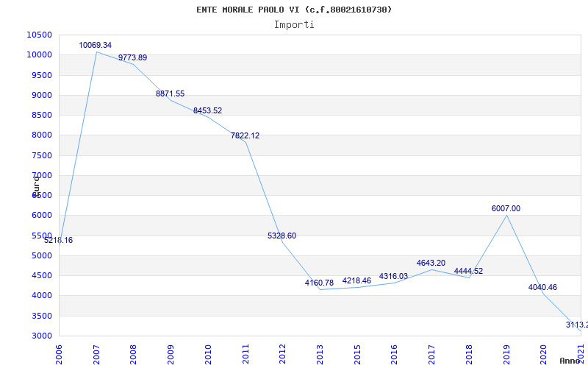Click the 2013 low point on the line
This screenshot has width=588, height=368.
pyautogui.click(x=320, y=289)
